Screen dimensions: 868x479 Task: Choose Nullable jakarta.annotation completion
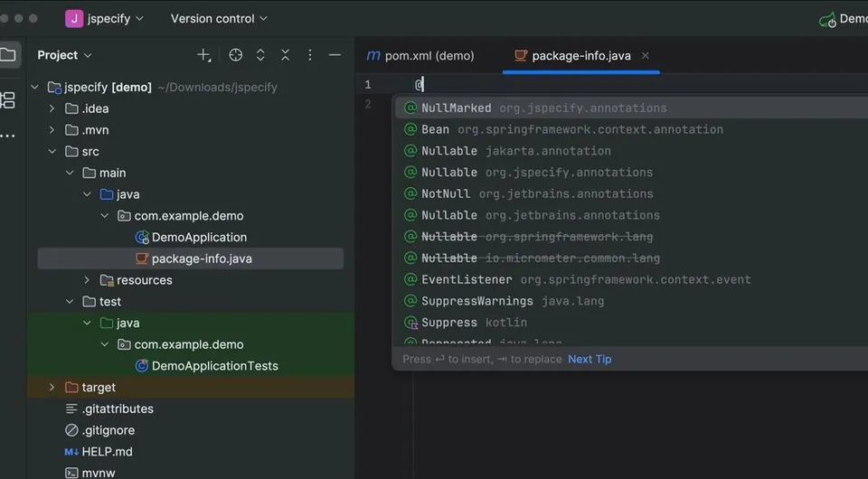point(631,151)
